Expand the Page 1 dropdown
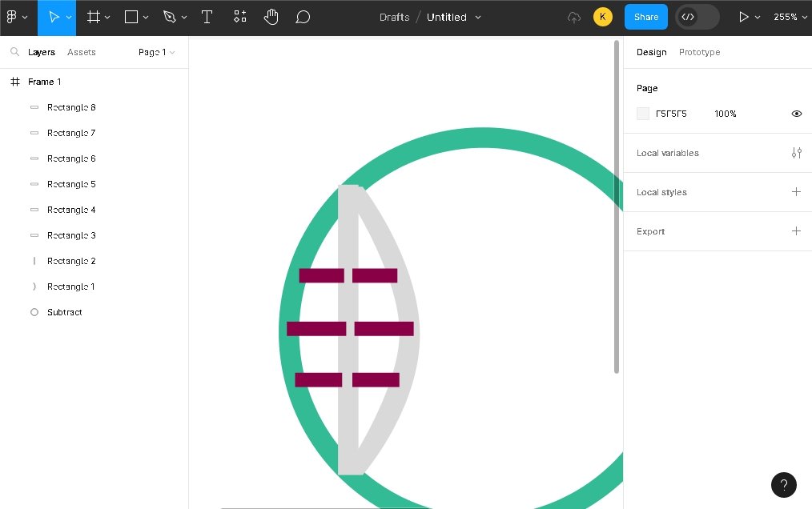Viewport: 812px width, 509px height. [x=156, y=52]
